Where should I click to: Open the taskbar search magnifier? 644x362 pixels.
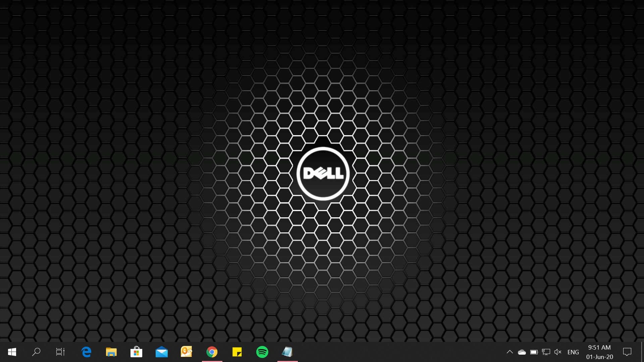pyautogui.click(x=36, y=352)
